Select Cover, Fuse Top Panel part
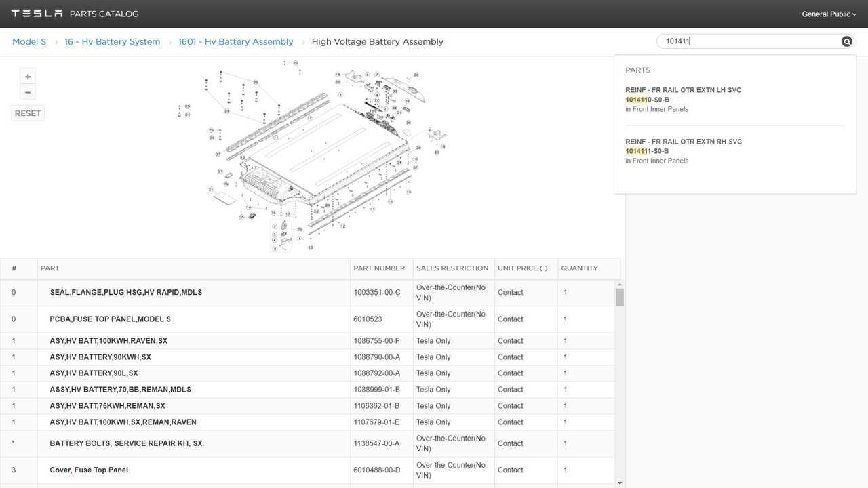Image resolution: width=868 pixels, height=488 pixels. [x=89, y=470]
